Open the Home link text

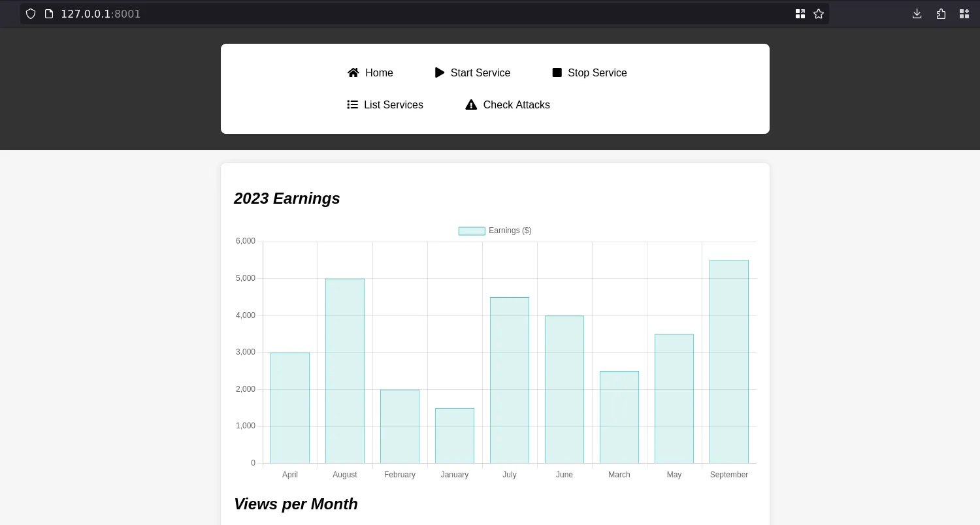tap(379, 72)
